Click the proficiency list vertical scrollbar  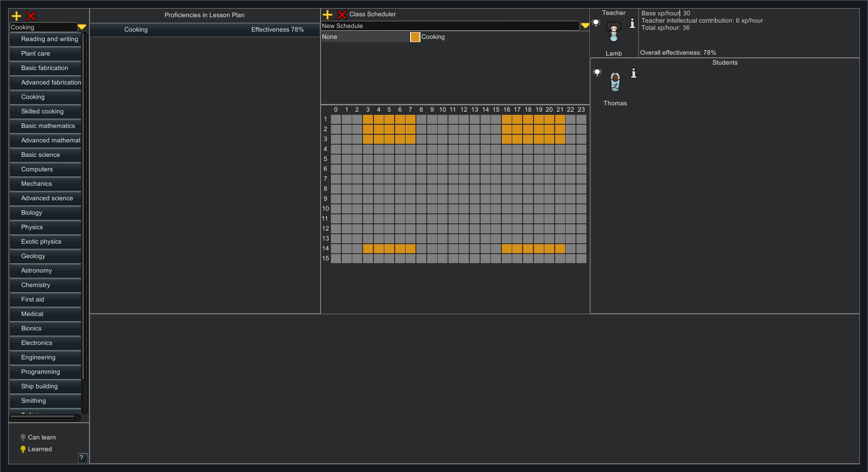pos(85,206)
